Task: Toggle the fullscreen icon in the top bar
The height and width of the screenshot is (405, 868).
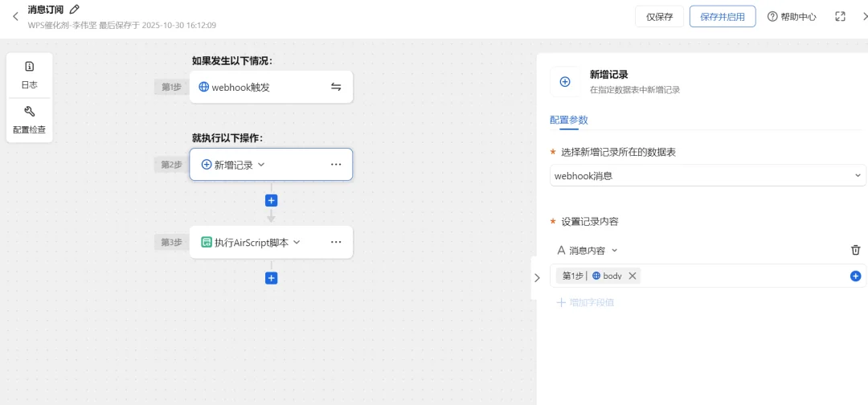Action: click(840, 17)
